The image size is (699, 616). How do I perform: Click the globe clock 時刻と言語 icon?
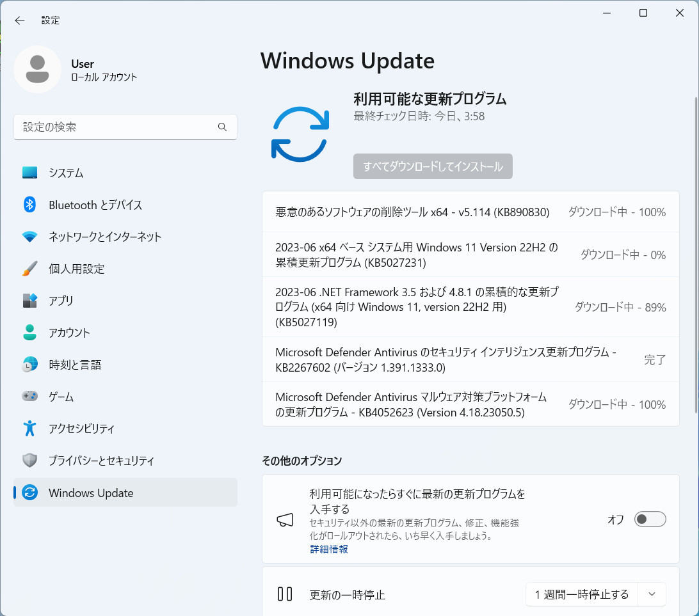(30, 365)
